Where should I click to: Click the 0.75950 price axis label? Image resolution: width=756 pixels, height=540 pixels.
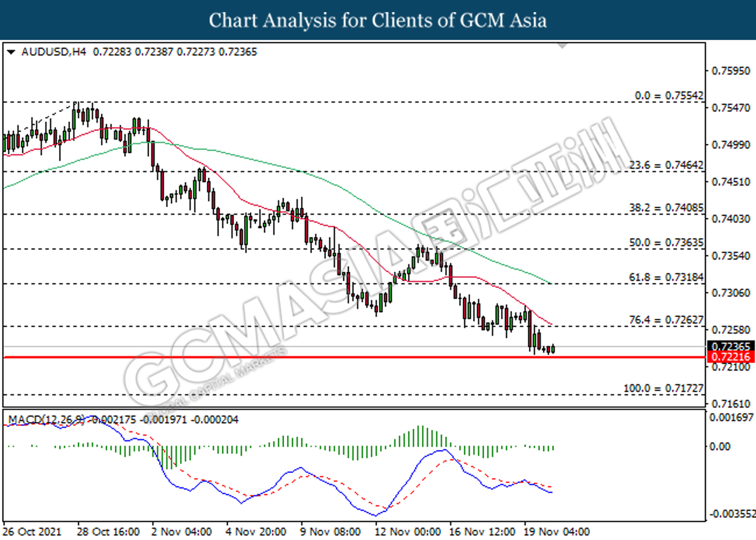pyautogui.click(x=730, y=71)
